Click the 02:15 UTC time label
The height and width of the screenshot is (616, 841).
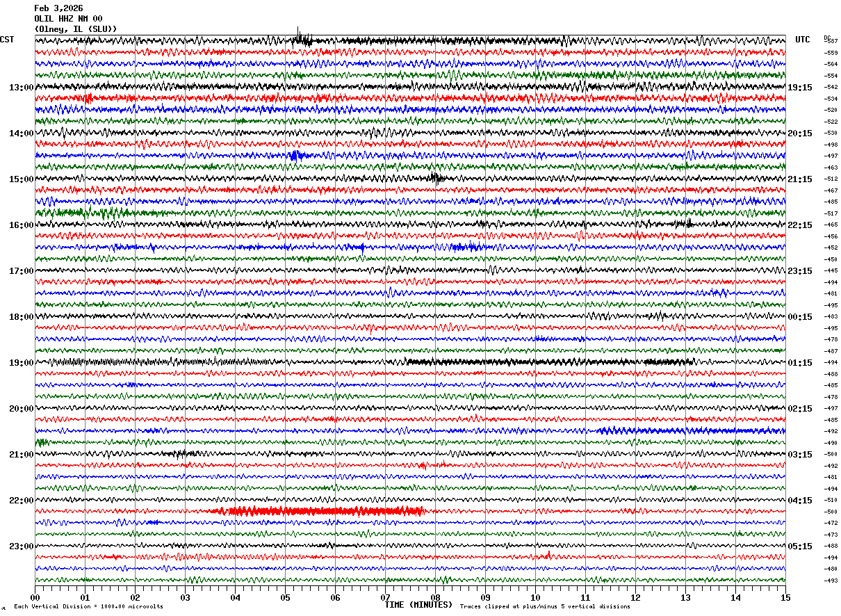pyautogui.click(x=800, y=409)
